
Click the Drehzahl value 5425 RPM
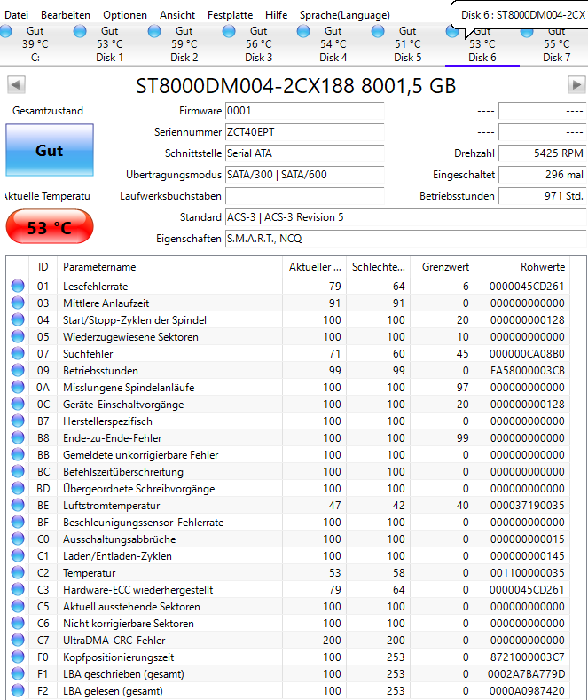(x=542, y=153)
